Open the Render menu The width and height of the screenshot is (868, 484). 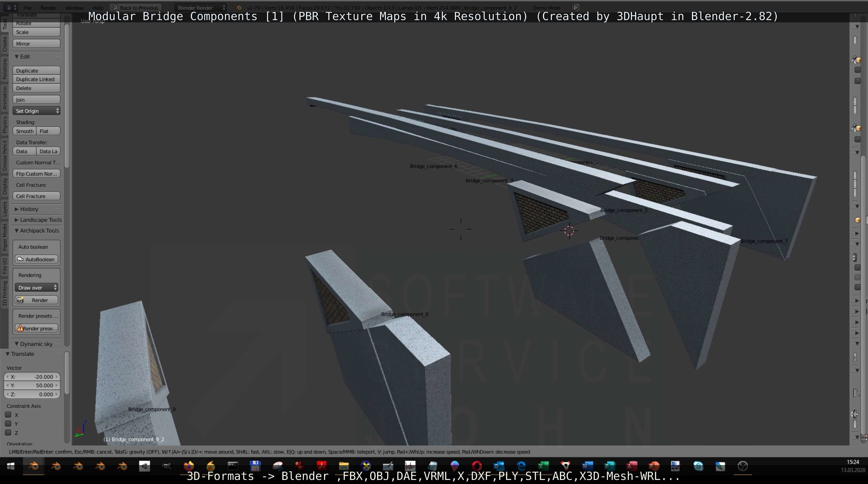pos(49,7)
